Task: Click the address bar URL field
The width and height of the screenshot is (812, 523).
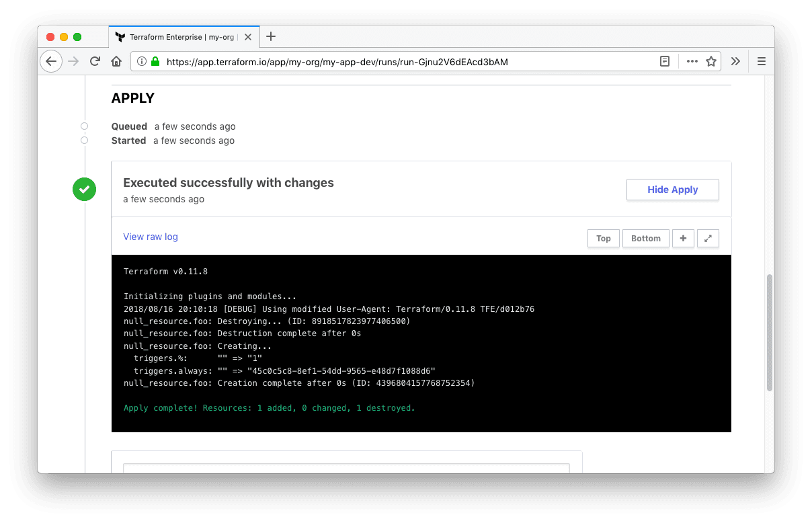Action: point(403,61)
